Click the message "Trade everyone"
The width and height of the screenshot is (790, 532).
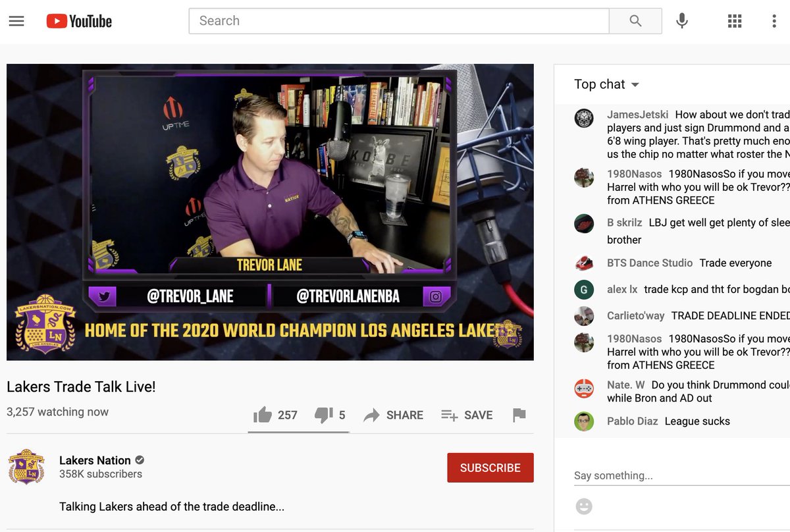[x=735, y=263]
